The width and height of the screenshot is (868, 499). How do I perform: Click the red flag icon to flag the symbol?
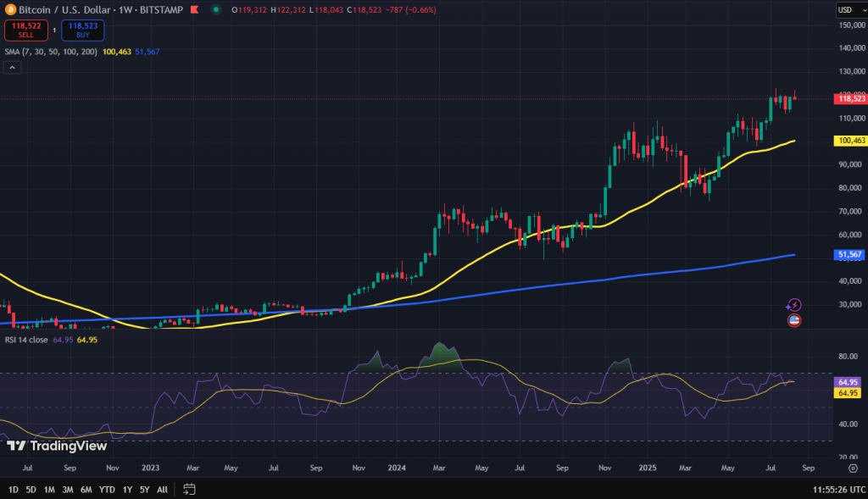[x=194, y=10]
